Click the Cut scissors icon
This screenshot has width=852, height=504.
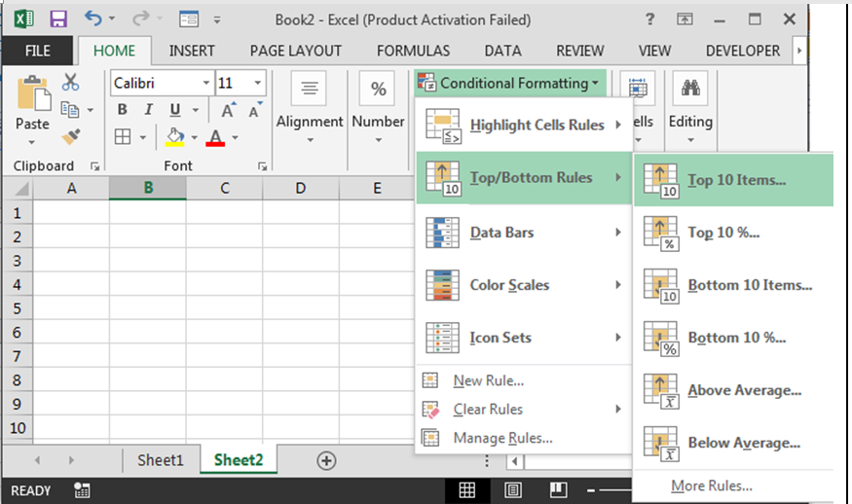(70, 84)
